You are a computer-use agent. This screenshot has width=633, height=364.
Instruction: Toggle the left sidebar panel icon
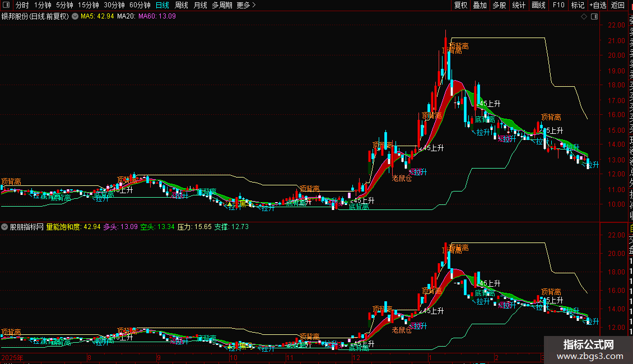6,5
